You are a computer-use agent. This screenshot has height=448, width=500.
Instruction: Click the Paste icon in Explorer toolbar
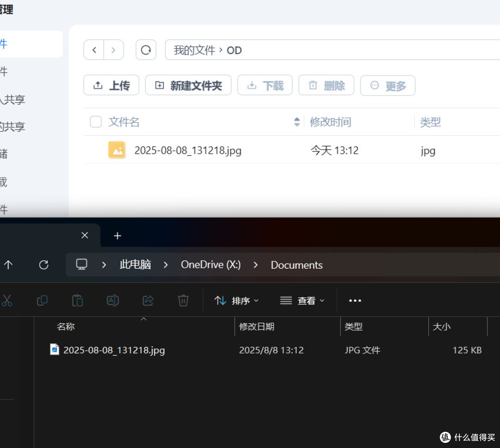77,300
